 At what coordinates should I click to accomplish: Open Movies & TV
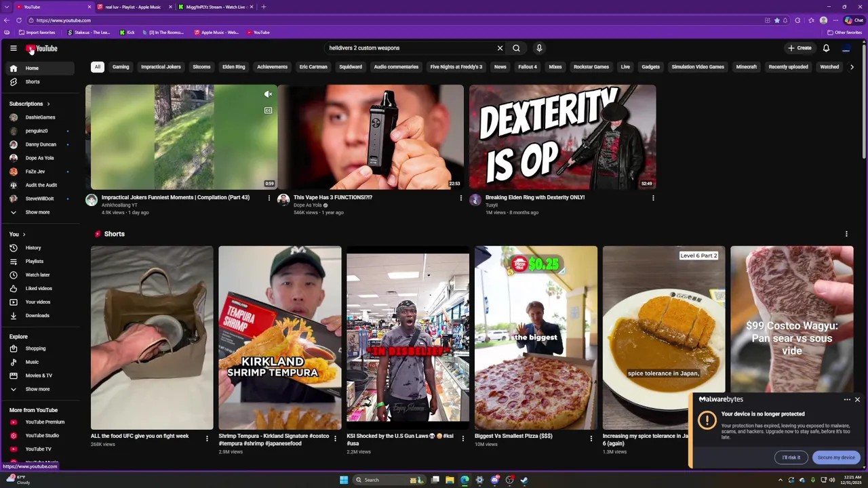[x=41, y=375]
